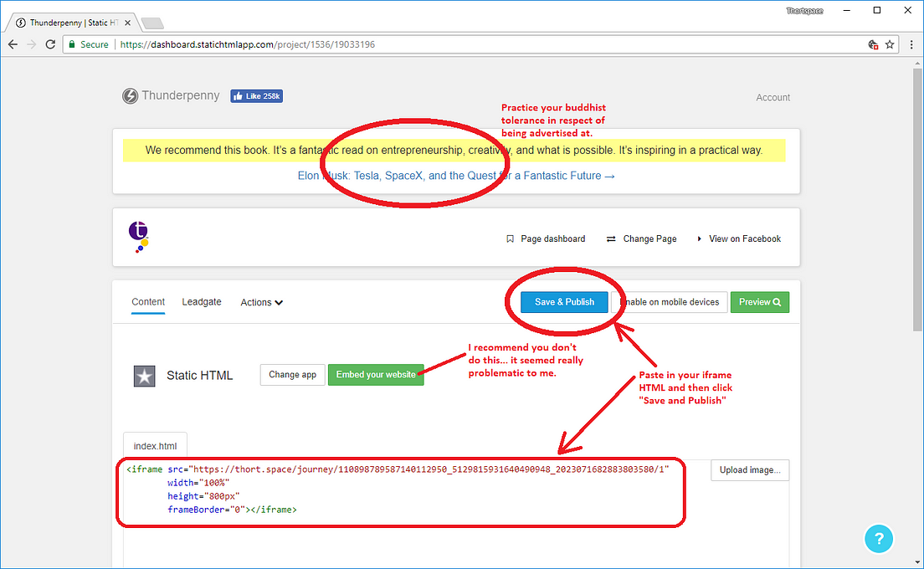924x569 pixels.
Task: Click the Static HTML star icon
Action: tap(144, 376)
